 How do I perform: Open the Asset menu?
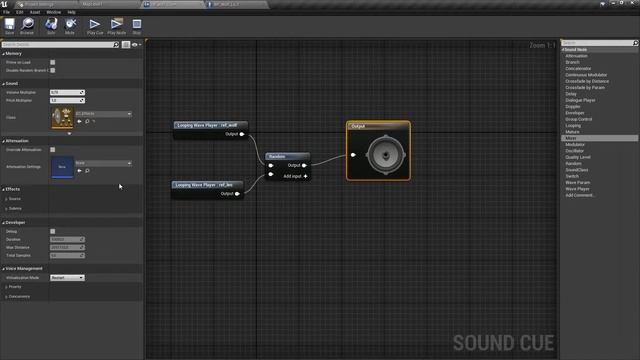35,12
